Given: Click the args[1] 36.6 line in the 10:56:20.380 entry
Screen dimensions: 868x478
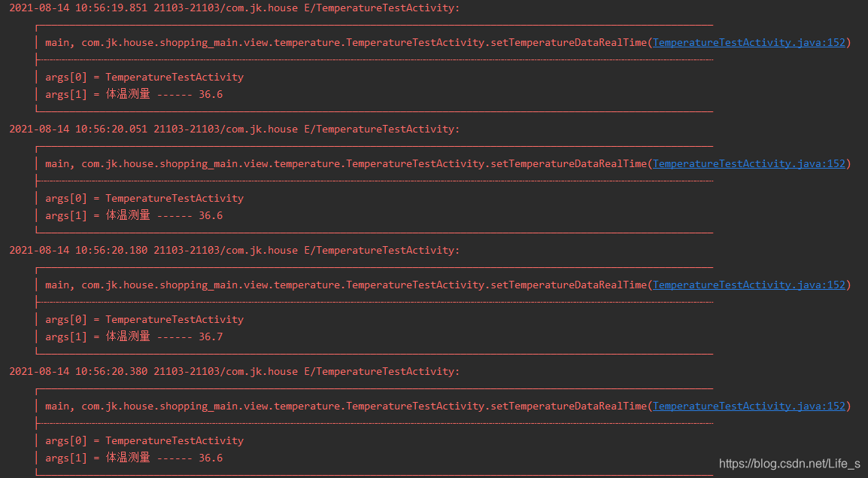Looking at the screenshot, I should tap(134, 458).
